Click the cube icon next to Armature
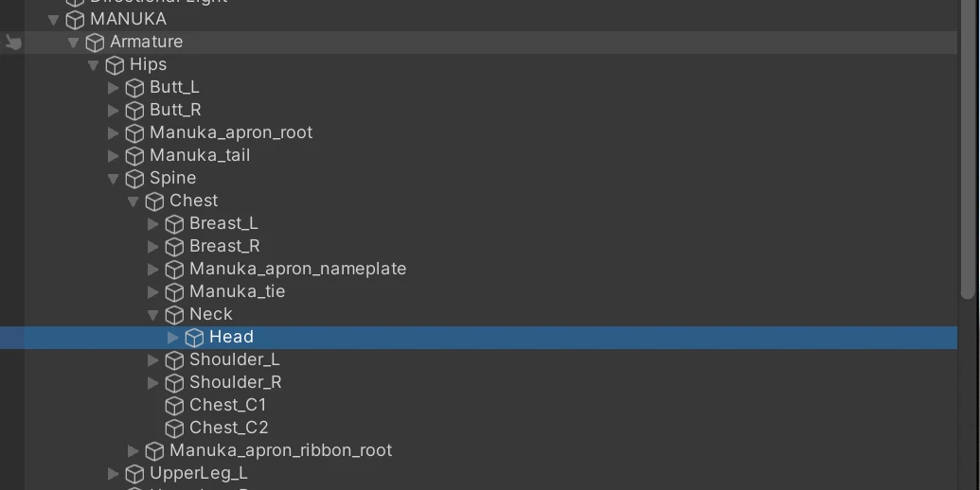This screenshot has width=980, height=490. (x=95, y=43)
